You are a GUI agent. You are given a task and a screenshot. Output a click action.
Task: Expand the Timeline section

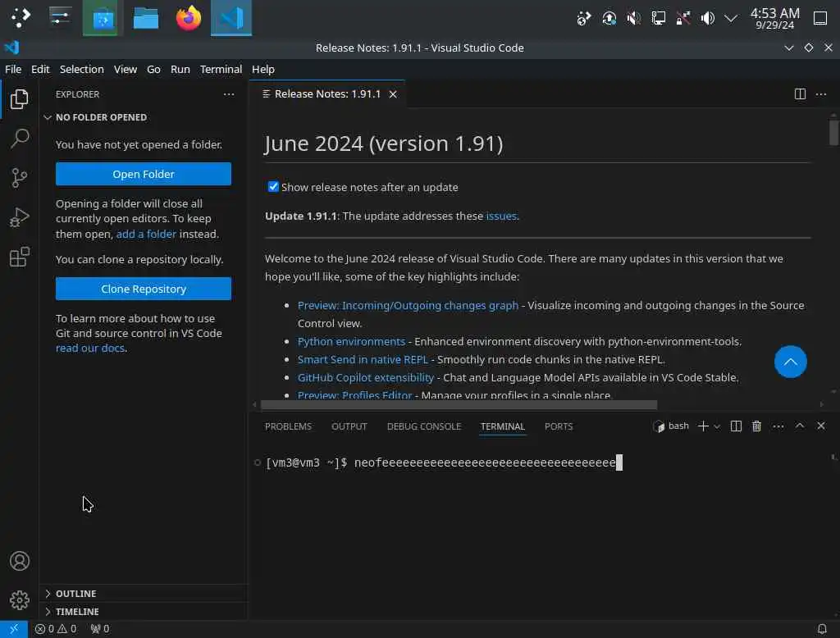click(x=143, y=611)
